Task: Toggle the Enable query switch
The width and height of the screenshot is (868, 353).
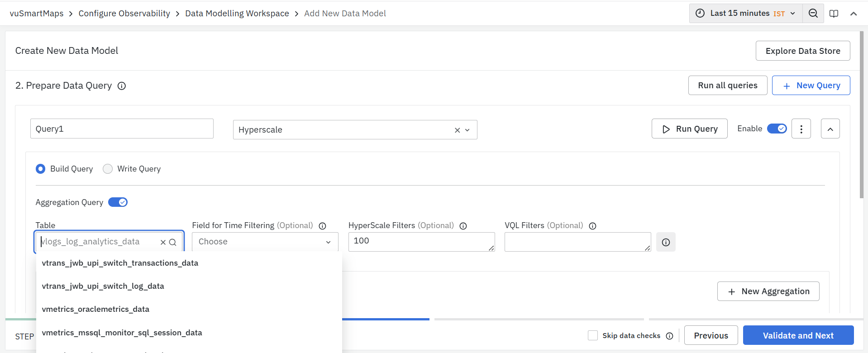Action: (x=777, y=129)
